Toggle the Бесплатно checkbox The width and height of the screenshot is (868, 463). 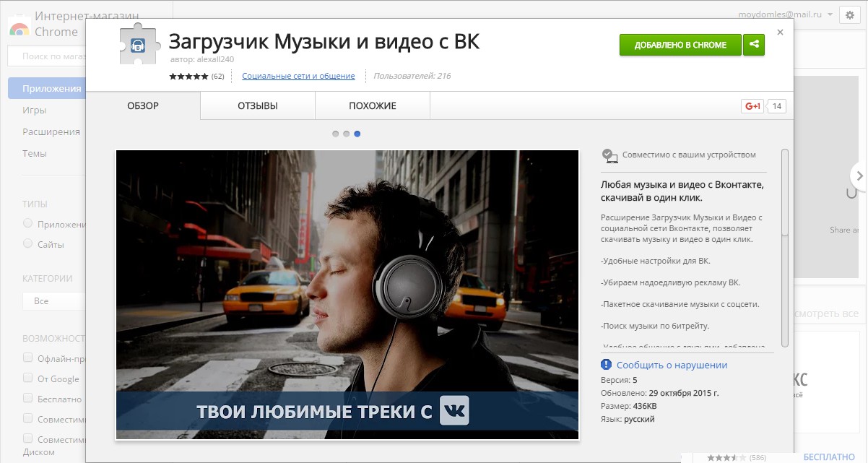27,398
